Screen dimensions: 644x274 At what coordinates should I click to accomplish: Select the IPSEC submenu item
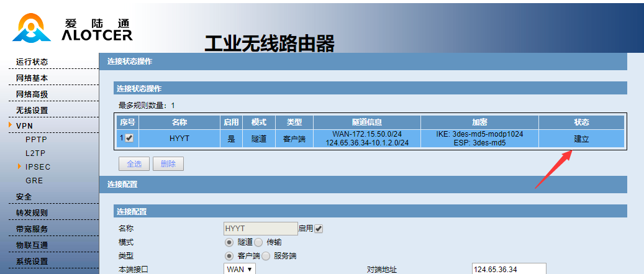click(x=38, y=167)
